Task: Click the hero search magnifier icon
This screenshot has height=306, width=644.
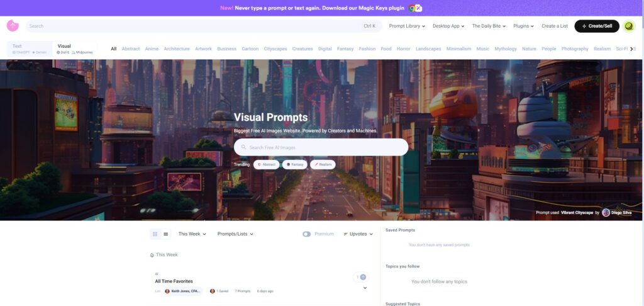Action: tap(243, 147)
